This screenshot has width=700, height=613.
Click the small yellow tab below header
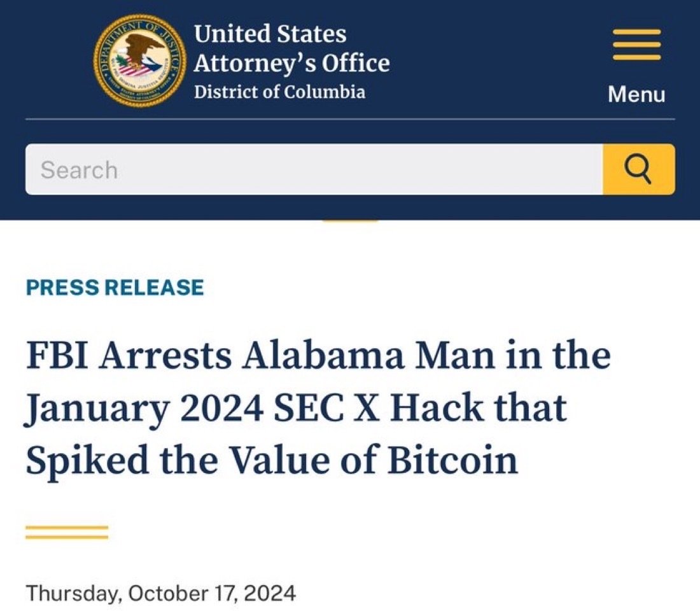pos(350,220)
